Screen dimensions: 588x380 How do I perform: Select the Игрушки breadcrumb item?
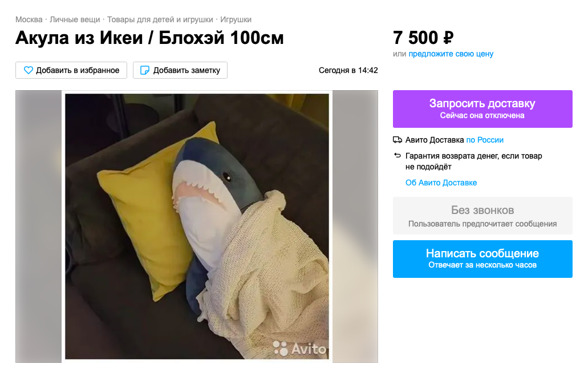click(x=236, y=19)
